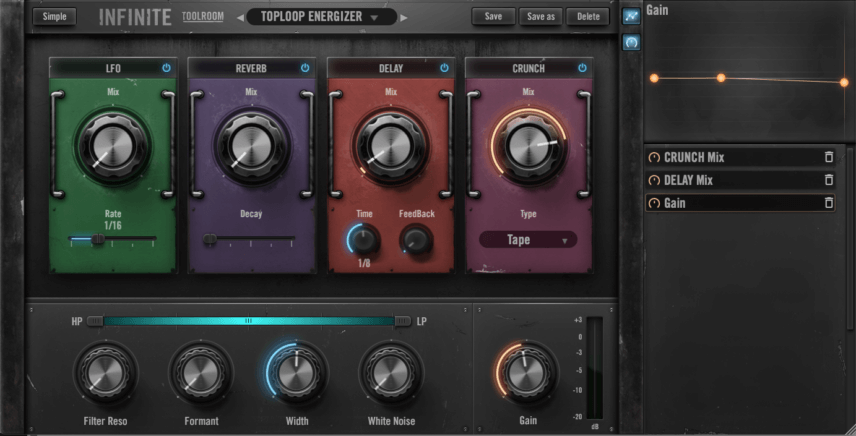
Task: Toggle the REVERB module power button
Action: point(305,68)
